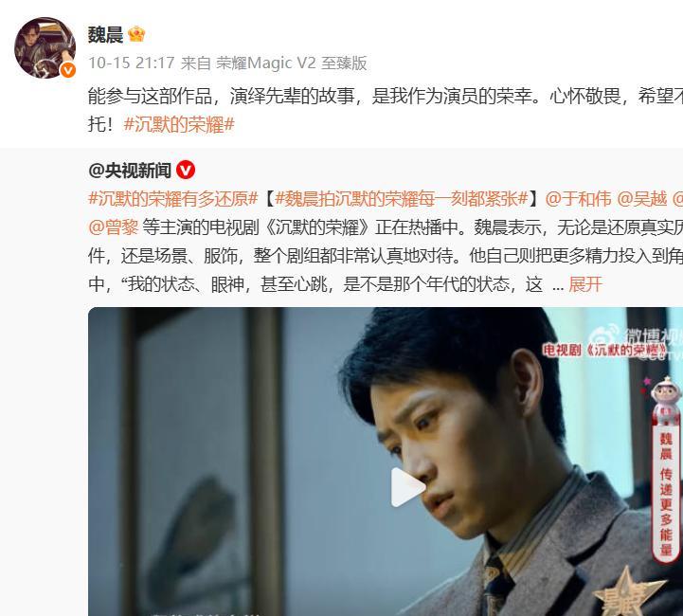Click the 荣耀Magic V2 至臻版 device source
Image resolution: width=683 pixels, height=616 pixels.
click(292, 63)
